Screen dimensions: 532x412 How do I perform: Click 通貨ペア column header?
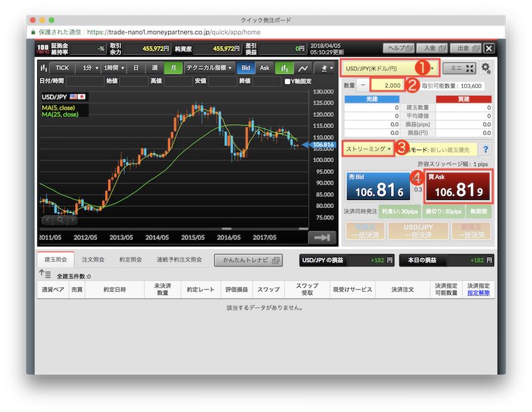53,290
